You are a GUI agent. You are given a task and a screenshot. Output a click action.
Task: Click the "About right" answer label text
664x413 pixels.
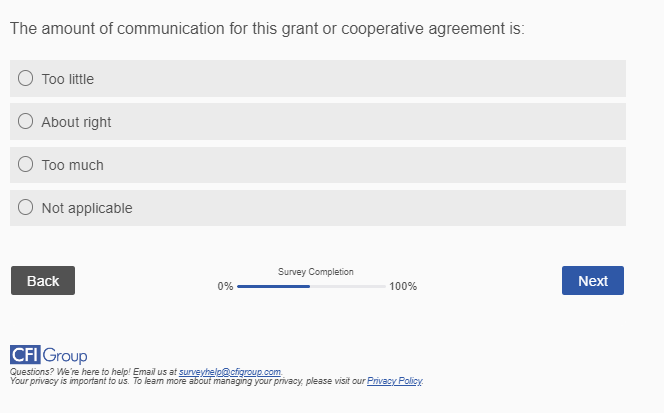coord(76,122)
